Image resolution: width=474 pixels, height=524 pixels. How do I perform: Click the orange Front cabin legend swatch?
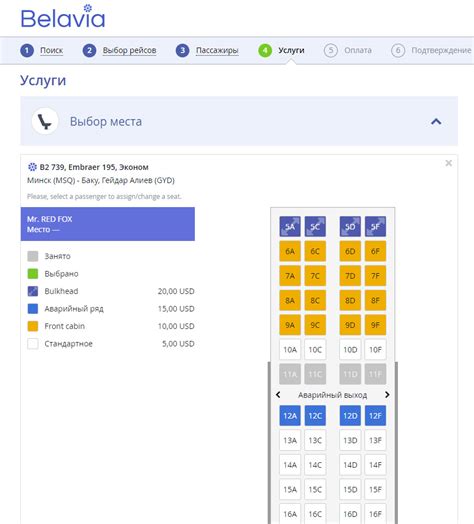[33, 326]
